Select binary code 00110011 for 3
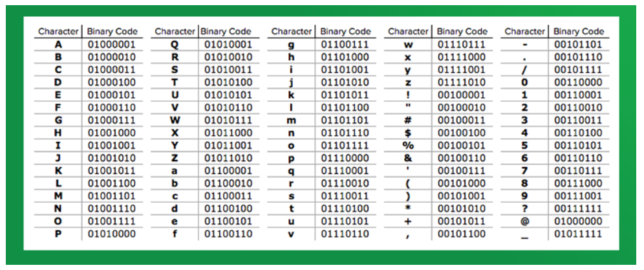 578,120
